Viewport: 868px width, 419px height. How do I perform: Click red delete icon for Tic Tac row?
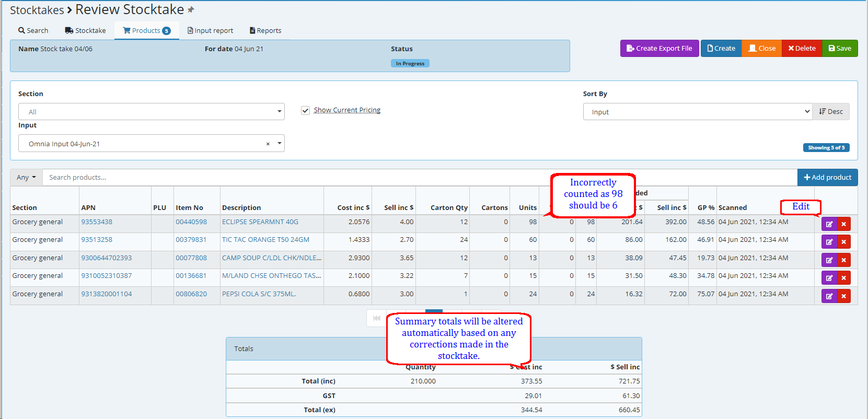pyautogui.click(x=843, y=242)
